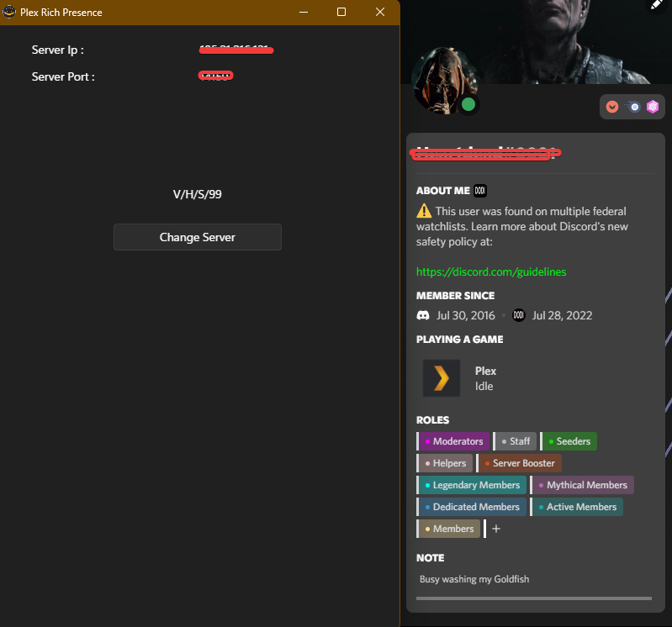Add a role with plus button
This screenshot has height=627, width=672.
pyautogui.click(x=496, y=529)
